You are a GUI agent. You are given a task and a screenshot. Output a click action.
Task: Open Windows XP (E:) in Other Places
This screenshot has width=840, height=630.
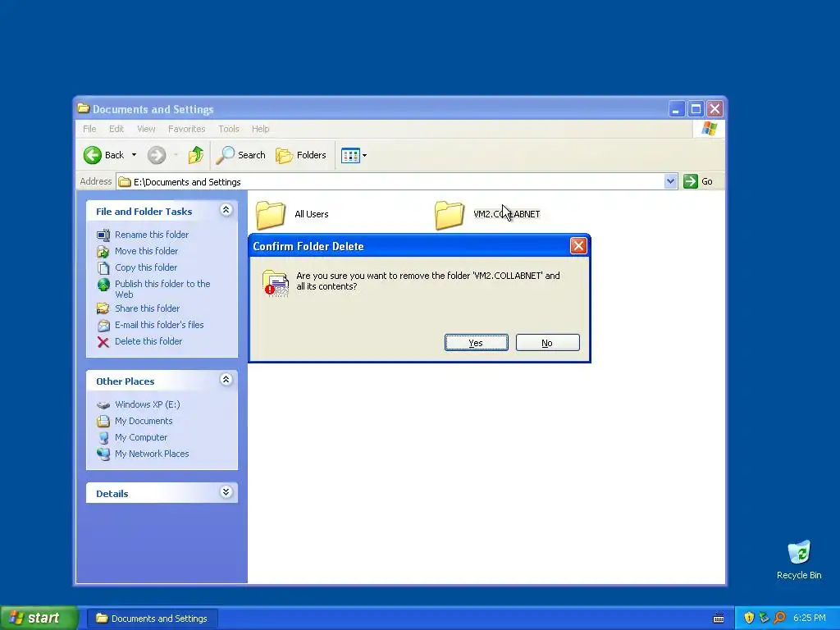coord(148,404)
